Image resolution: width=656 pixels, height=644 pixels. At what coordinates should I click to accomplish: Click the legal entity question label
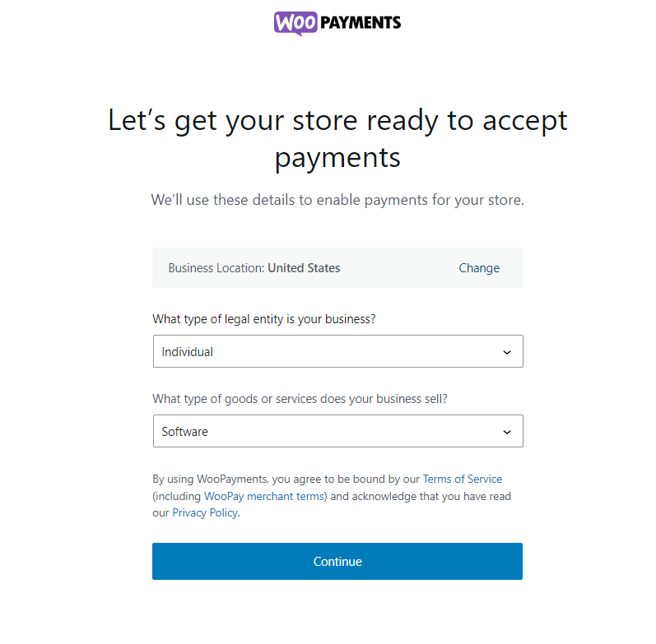(264, 319)
